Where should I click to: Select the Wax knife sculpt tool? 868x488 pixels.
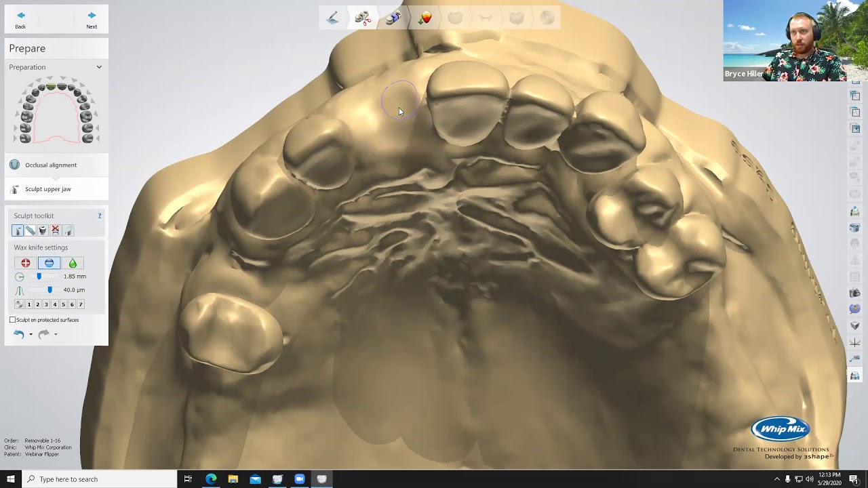[x=18, y=230]
